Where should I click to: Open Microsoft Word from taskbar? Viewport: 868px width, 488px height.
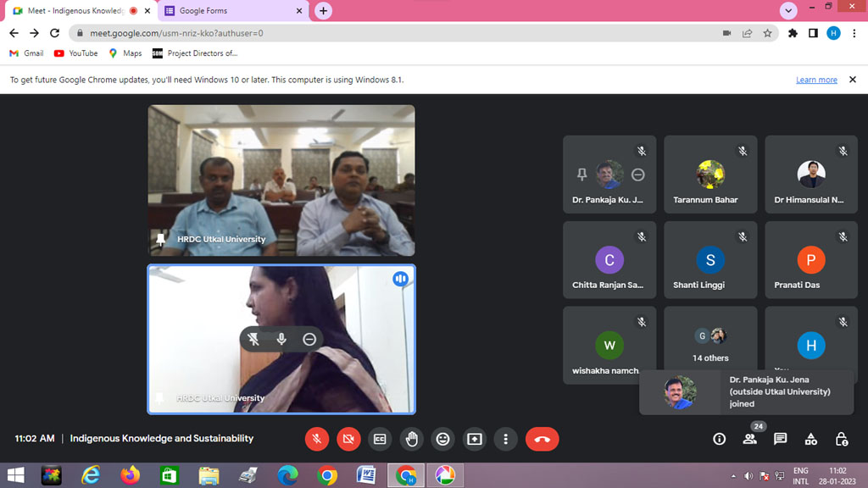point(366,475)
